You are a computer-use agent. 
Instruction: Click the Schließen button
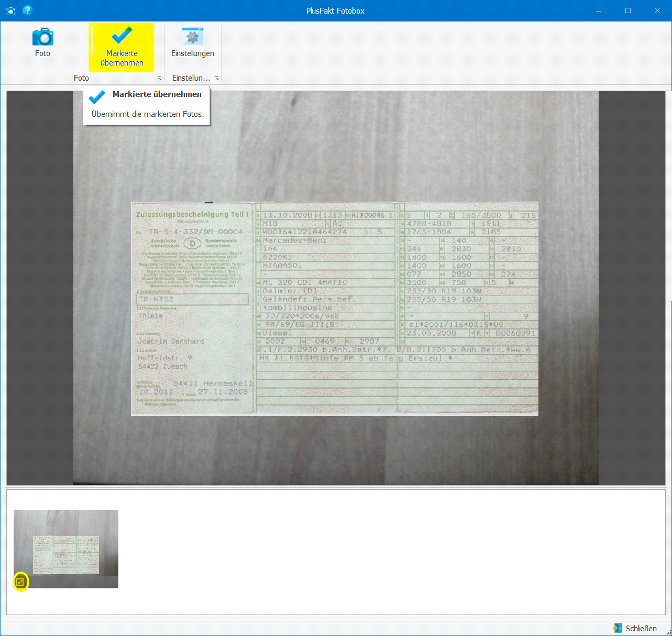635,628
